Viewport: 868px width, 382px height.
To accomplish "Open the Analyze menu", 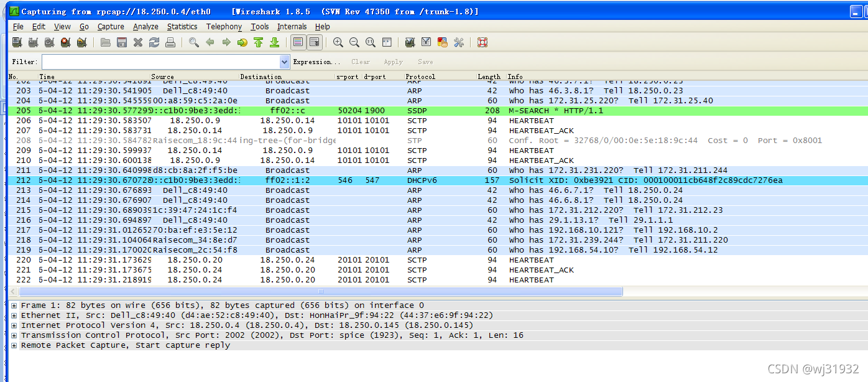I will click(x=145, y=27).
